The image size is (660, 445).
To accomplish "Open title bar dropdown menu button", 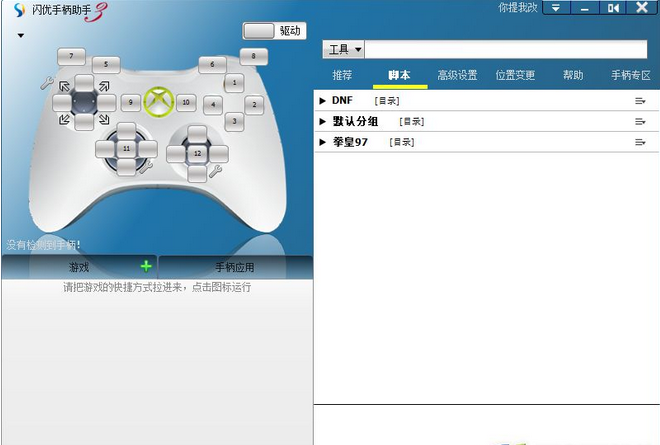I will [x=556, y=8].
